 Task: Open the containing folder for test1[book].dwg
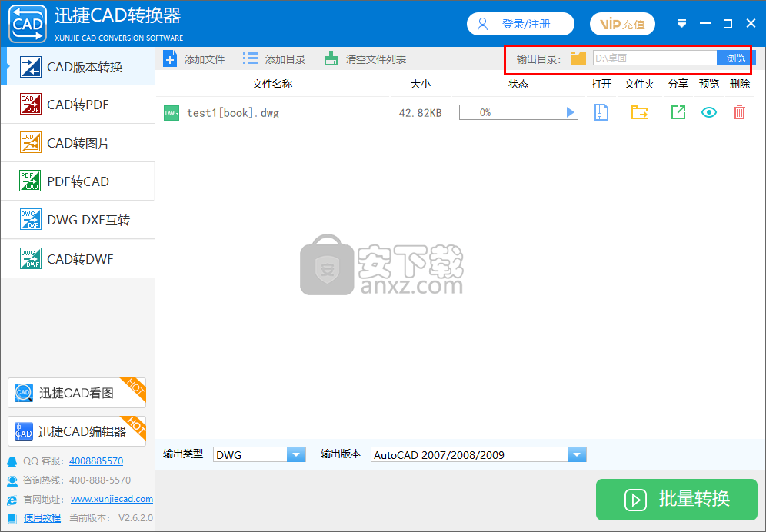tap(639, 112)
